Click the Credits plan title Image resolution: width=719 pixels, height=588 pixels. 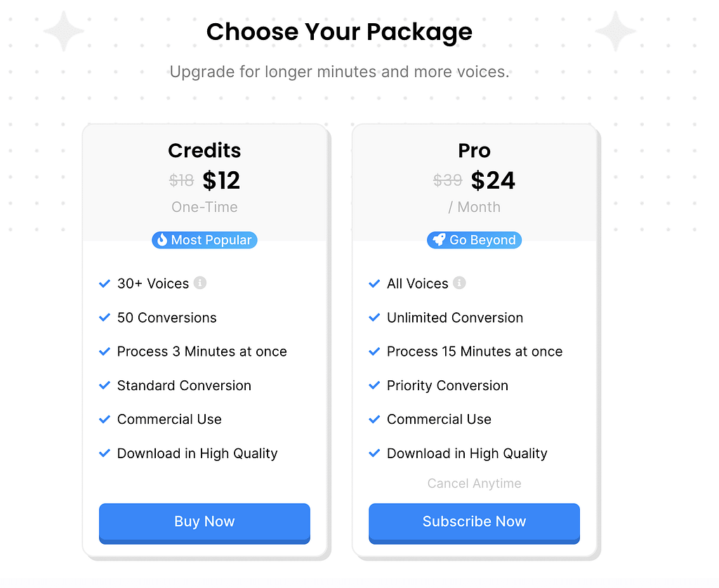pyautogui.click(x=204, y=150)
